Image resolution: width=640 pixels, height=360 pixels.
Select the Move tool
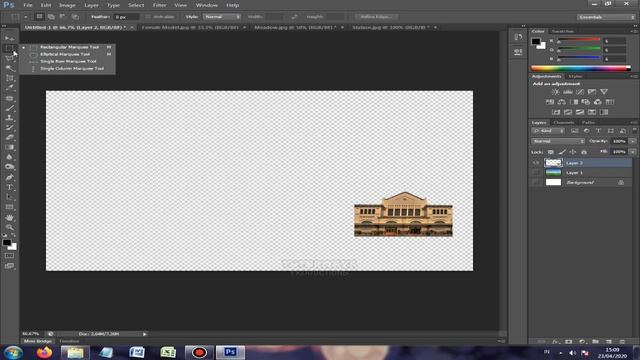9,38
